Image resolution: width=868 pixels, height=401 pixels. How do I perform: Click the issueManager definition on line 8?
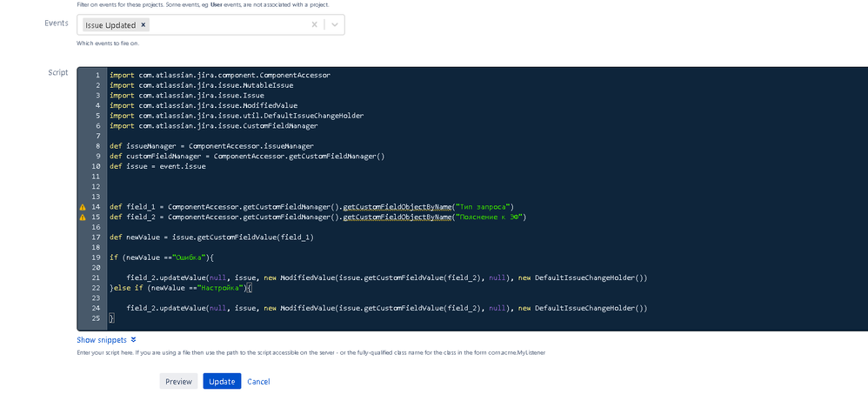(x=211, y=146)
